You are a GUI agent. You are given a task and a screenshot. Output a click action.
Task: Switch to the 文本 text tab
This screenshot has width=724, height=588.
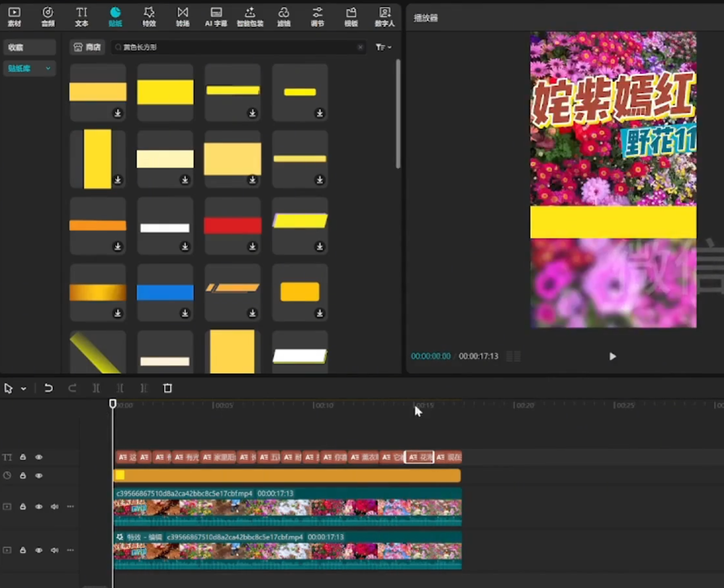coord(81,17)
